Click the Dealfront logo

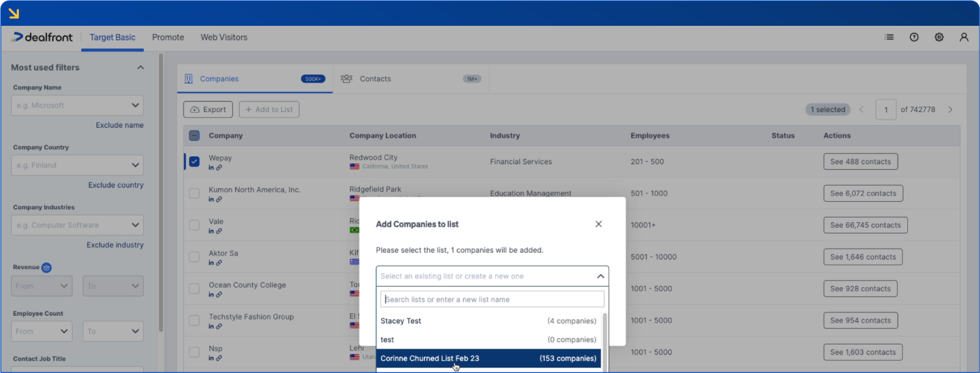point(41,37)
